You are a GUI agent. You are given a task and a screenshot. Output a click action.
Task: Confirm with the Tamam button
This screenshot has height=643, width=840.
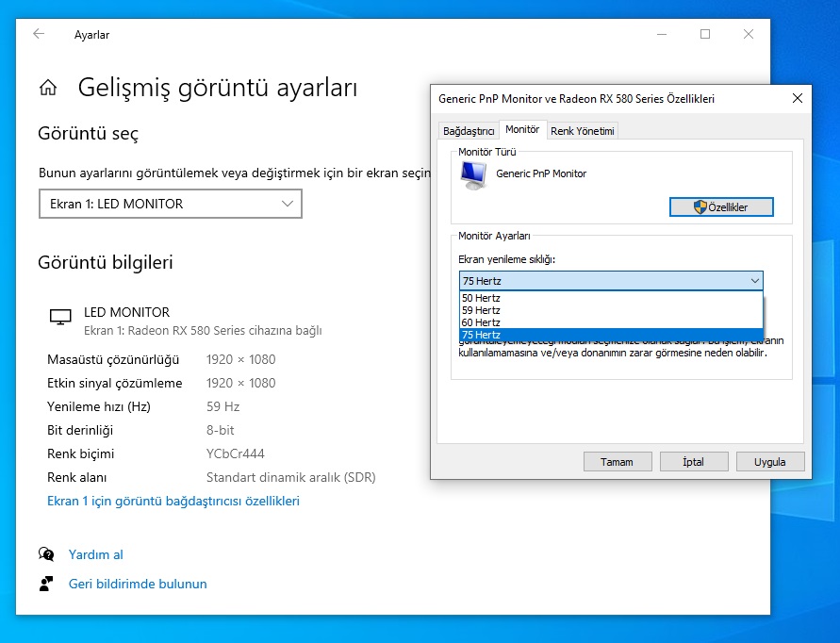pyautogui.click(x=618, y=461)
